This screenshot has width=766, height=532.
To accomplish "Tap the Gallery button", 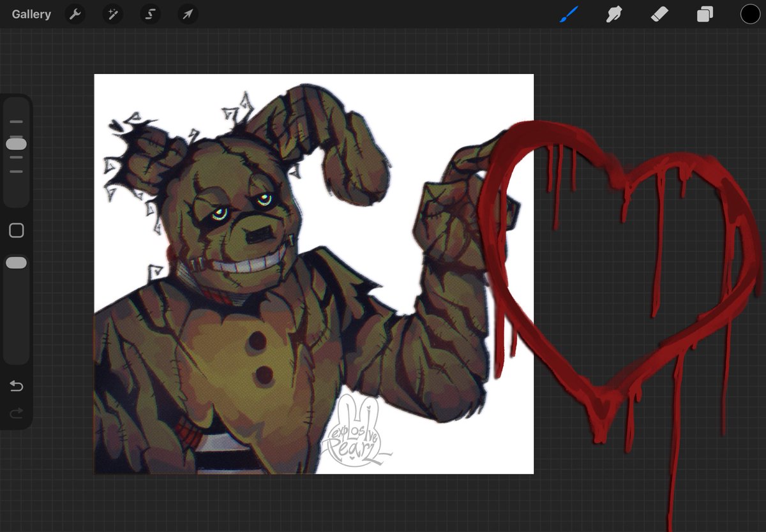I will tap(31, 13).
